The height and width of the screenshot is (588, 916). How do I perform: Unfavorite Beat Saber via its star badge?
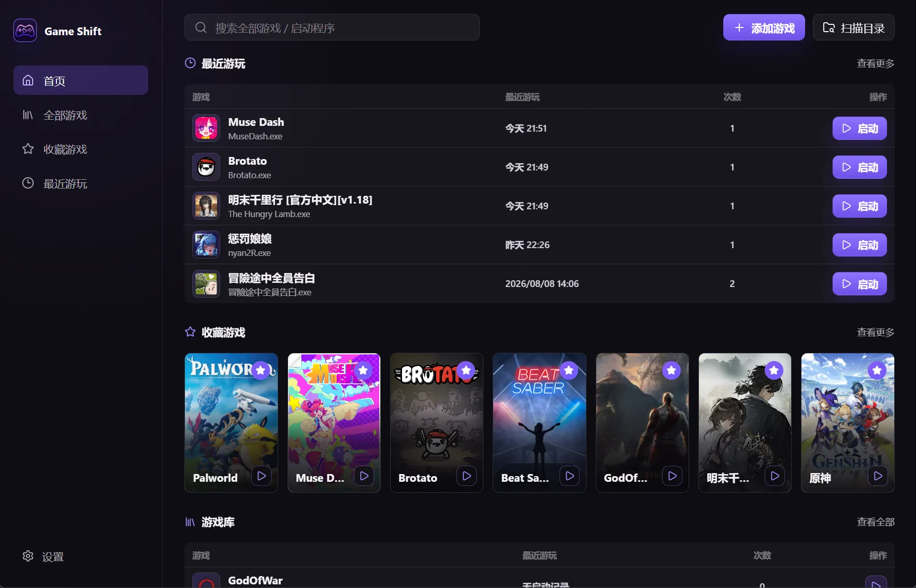coord(569,370)
